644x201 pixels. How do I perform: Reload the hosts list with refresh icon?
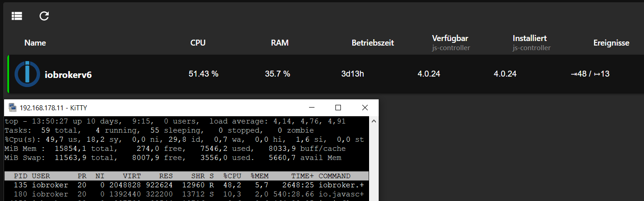tap(44, 16)
